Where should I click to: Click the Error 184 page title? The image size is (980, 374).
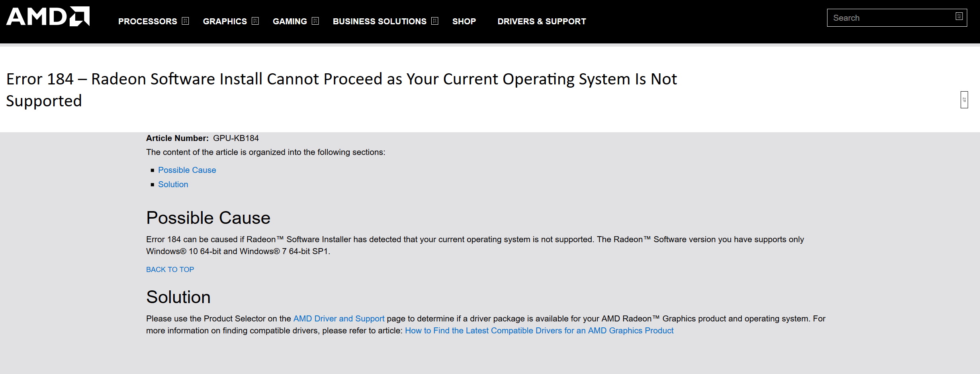coord(341,90)
